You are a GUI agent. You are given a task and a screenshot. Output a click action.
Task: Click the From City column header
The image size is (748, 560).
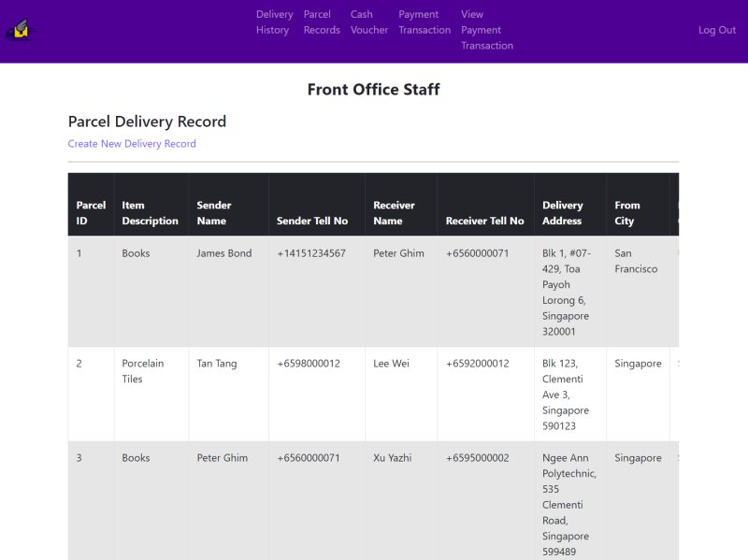pos(626,213)
